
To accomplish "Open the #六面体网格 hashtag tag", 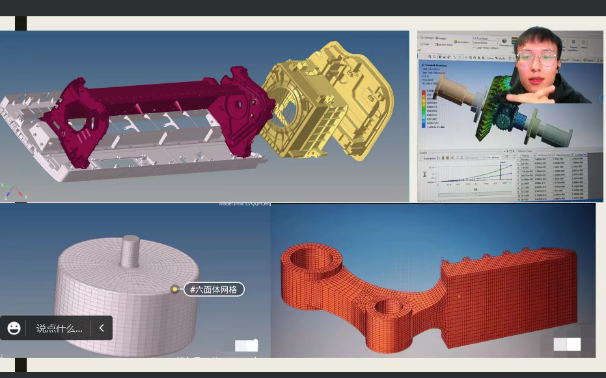I will (x=214, y=289).
